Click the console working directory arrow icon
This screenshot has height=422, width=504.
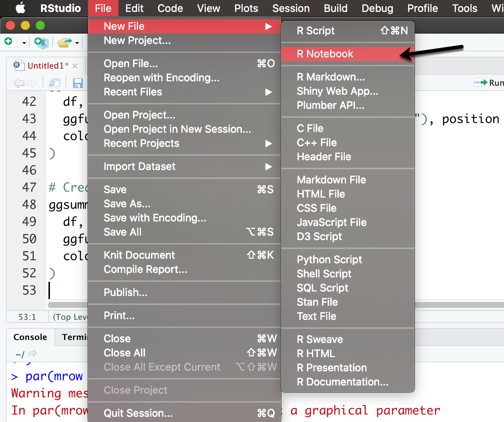(32, 353)
